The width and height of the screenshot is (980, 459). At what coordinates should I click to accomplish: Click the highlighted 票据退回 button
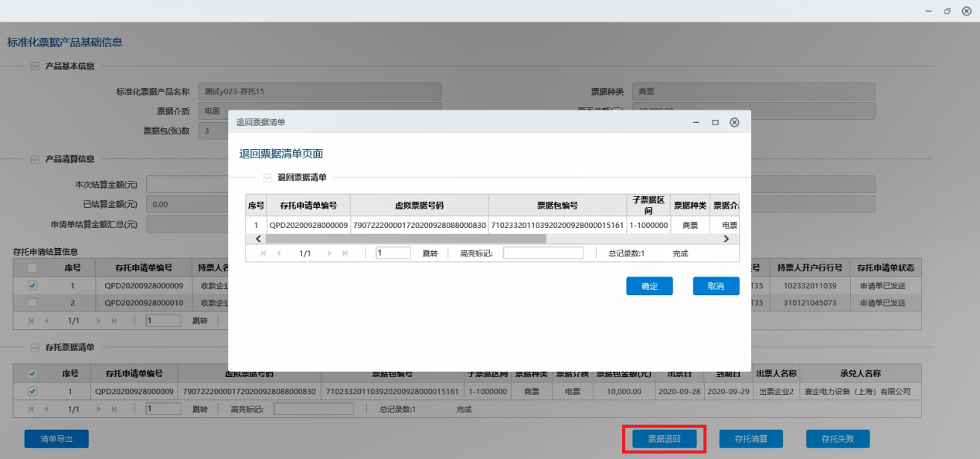pos(664,439)
